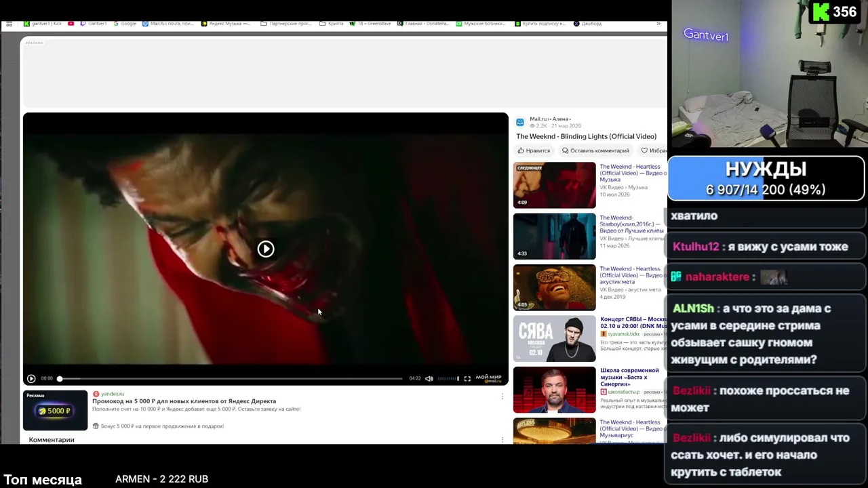
Task: Open the Heartless thumbnail marked Следующее
Action: click(555, 185)
